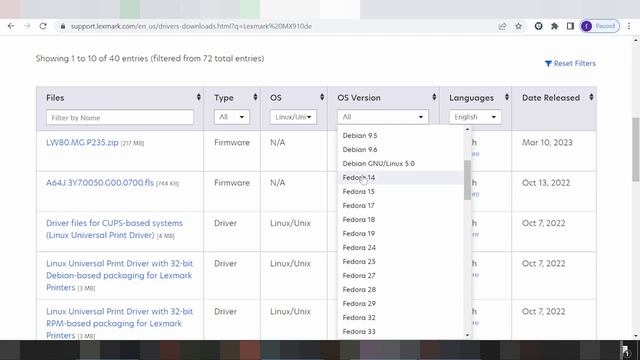Open 32-bit RPM-based packaging driver link
The width and height of the screenshot is (640, 360).
click(120, 323)
